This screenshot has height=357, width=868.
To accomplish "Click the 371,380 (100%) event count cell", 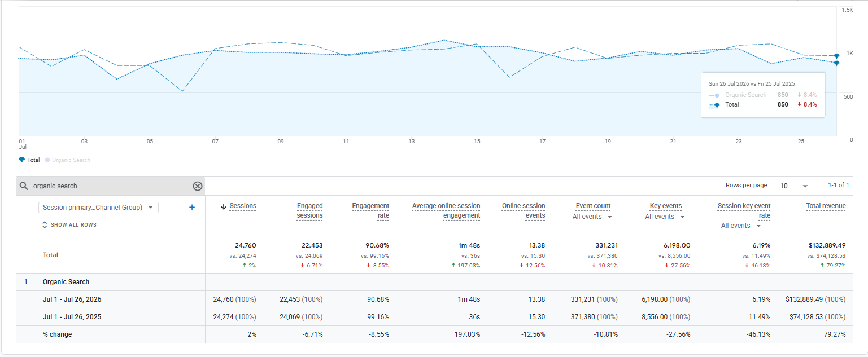I will 594,317.
